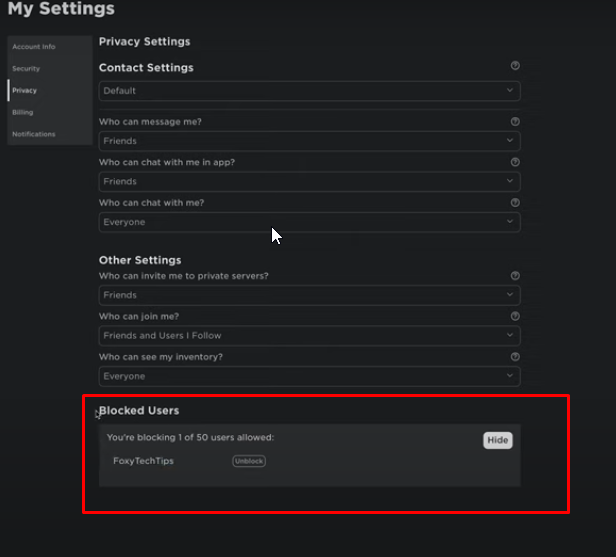Viewport: 616px width, 557px height.
Task: Click help icon for private servers invite setting
Action: [515, 276]
